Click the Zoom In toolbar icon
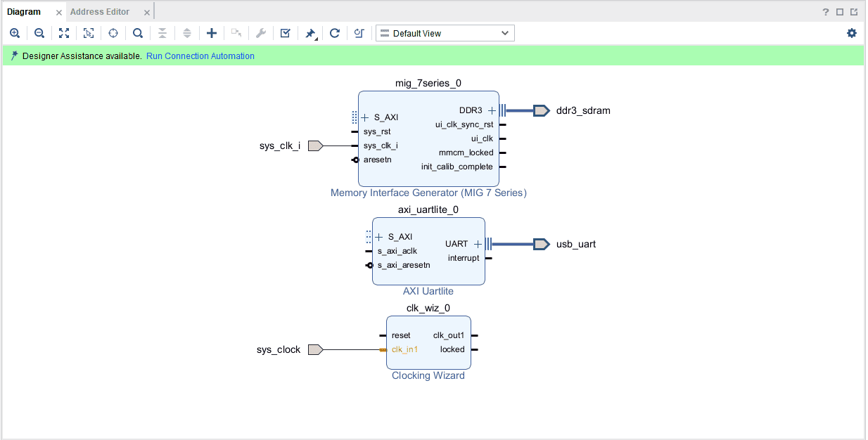Viewport: 868px width, 440px height. pyautogui.click(x=15, y=33)
